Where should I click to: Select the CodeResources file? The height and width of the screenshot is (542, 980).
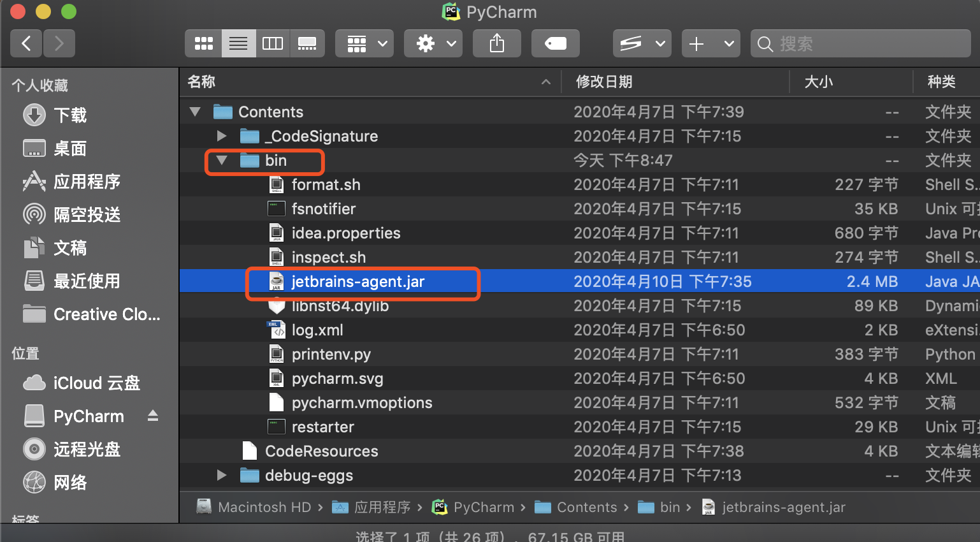pos(580,451)
